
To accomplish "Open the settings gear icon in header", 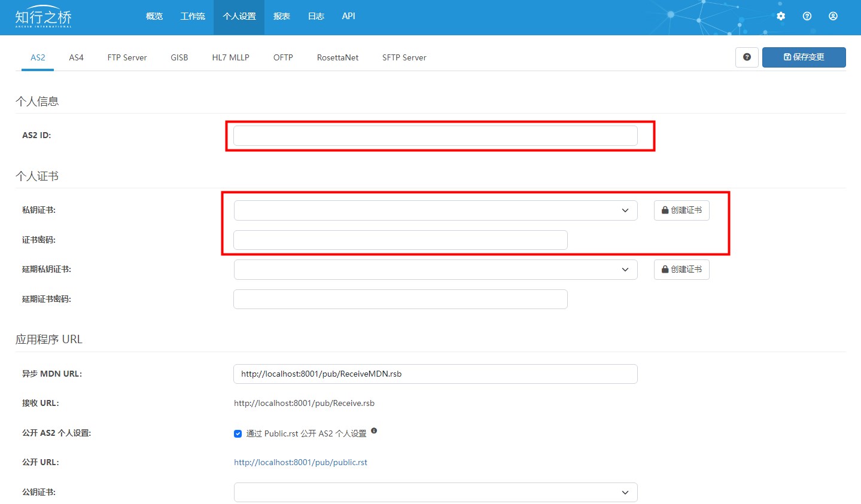I will click(780, 16).
